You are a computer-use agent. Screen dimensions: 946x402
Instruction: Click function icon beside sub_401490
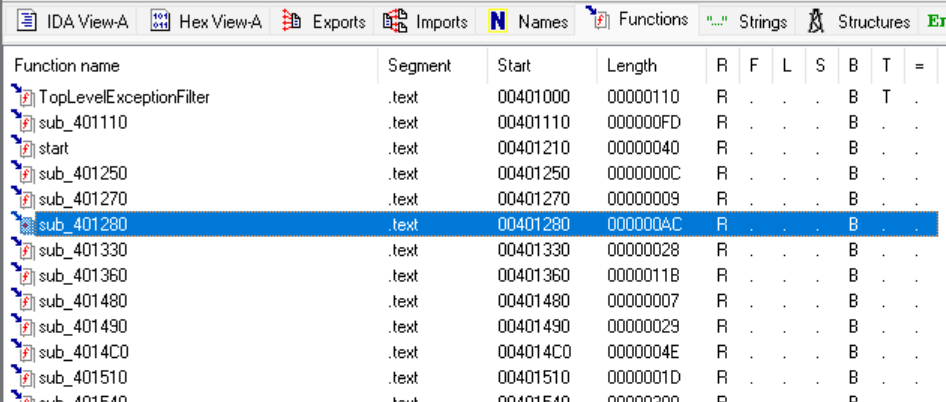click(x=23, y=324)
